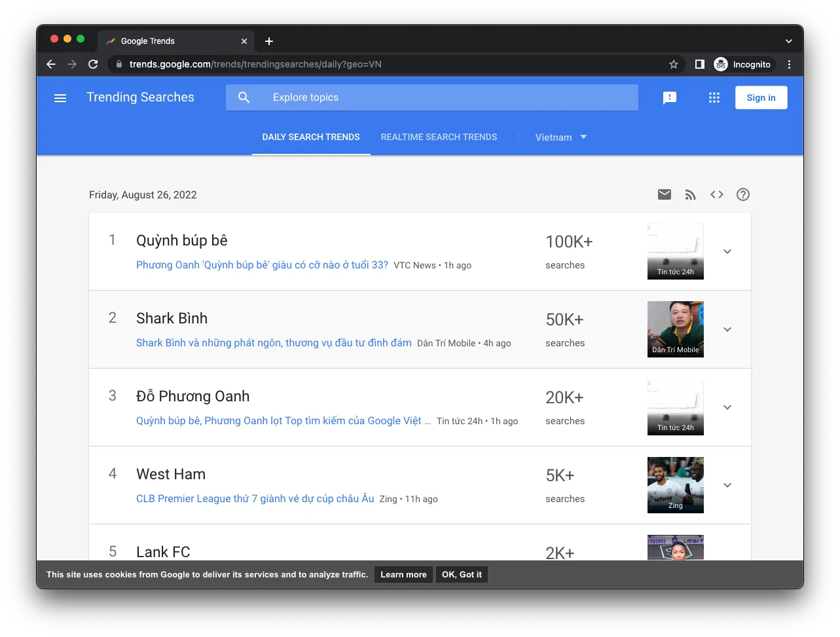Click the Explore topics search field
This screenshot has height=637, width=840.
(x=432, y=98)
